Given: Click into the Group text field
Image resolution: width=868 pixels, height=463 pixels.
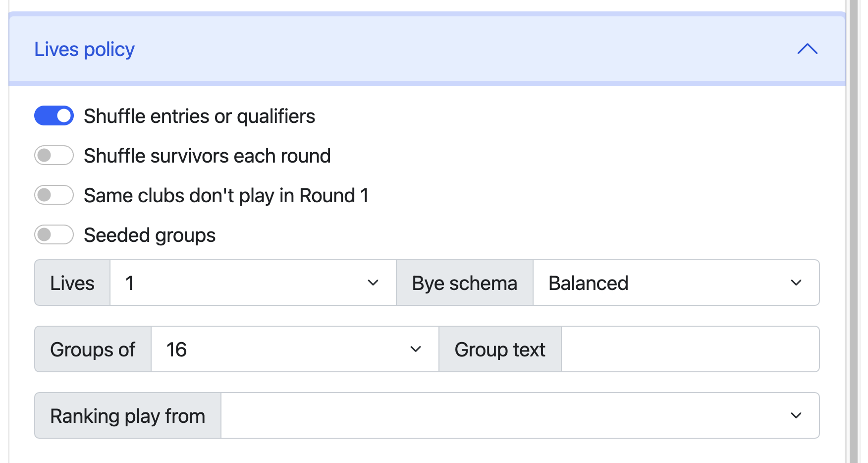Looking at the screenshot, I should click(x=690, y=349).
